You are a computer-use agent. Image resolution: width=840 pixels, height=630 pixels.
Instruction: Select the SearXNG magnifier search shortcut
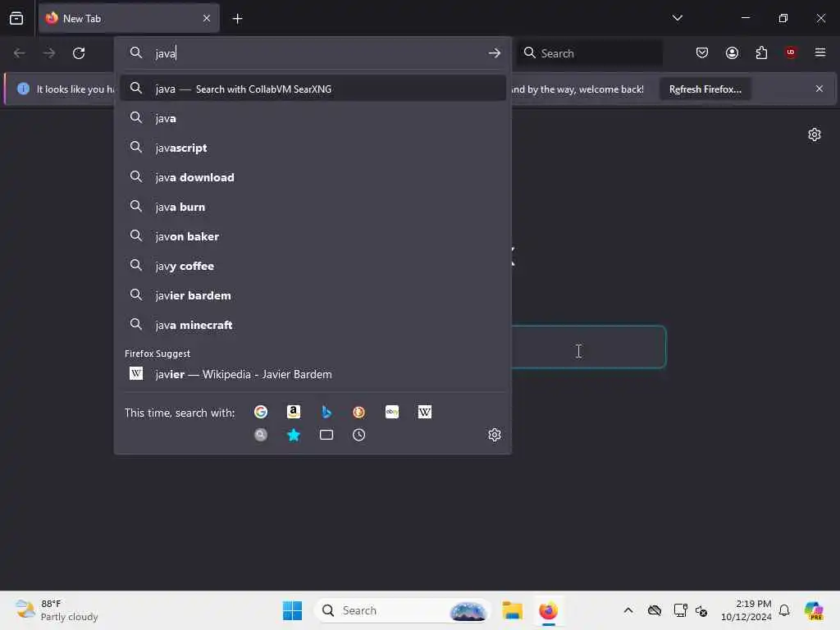click(261, 435)
